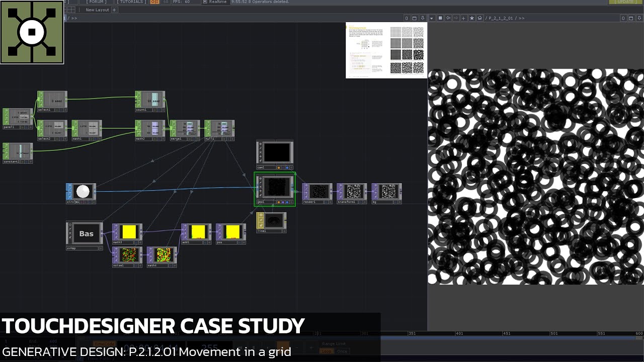This screenshot has width=644, height=362.
Task: Open the FORUM menu link
Action: coord(96,2)
